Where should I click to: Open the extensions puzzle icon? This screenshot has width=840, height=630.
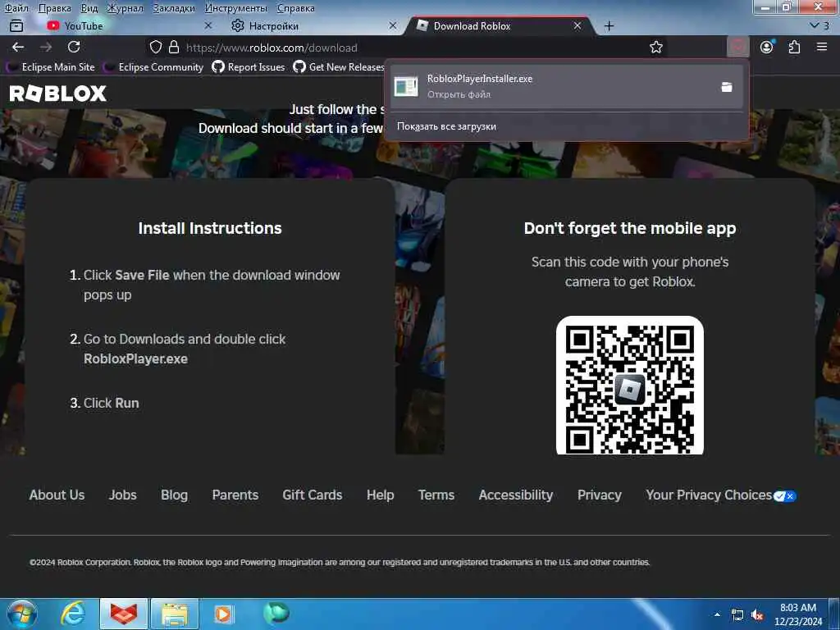pos(794,47)
